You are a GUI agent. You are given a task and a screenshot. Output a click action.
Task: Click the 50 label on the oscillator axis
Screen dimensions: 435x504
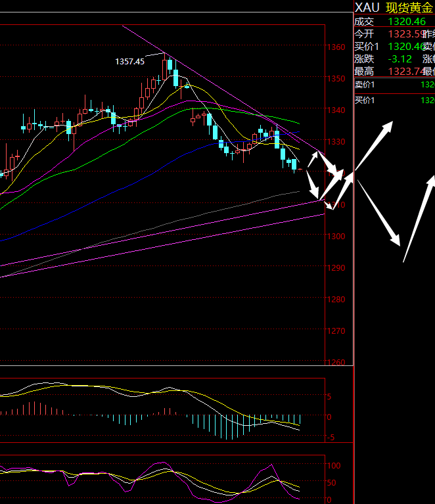coord(331,483)
